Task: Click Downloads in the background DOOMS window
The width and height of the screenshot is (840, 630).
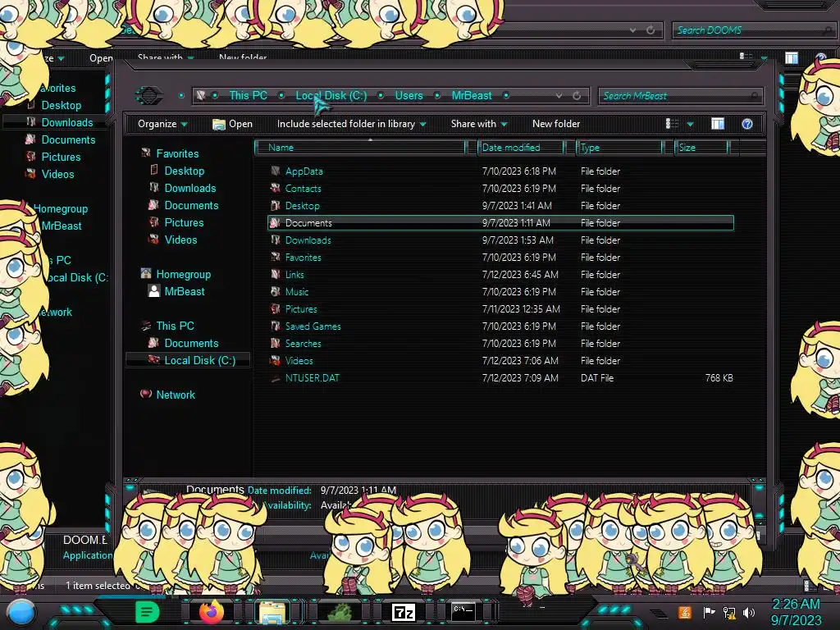Action: click(x=67, y=123)
